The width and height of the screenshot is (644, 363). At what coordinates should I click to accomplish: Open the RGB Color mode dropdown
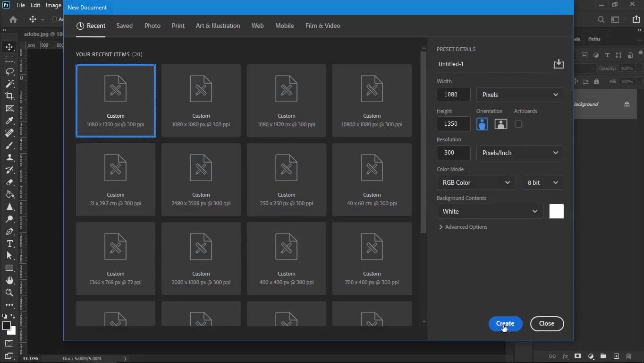point(476,182)
